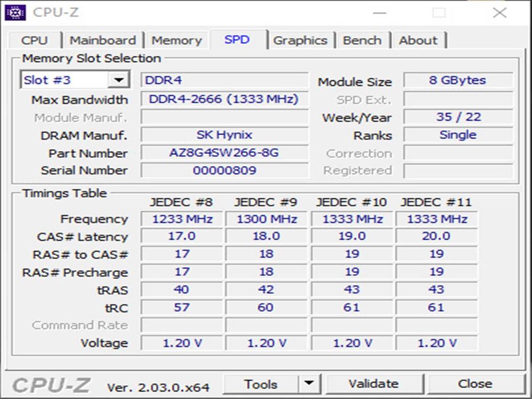Screen dimensions: 532x399
Task: Click the Module Size label
Action: 355,82
